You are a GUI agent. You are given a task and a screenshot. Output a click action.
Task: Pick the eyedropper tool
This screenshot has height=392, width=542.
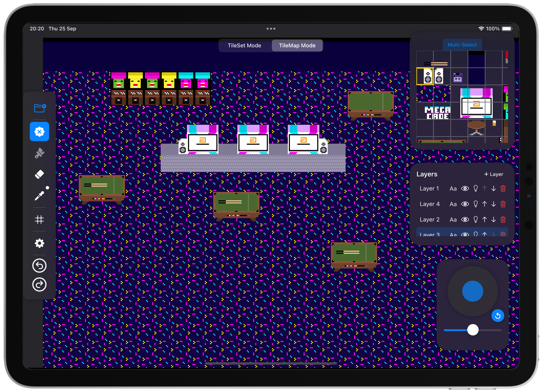(x=40, y=196)
